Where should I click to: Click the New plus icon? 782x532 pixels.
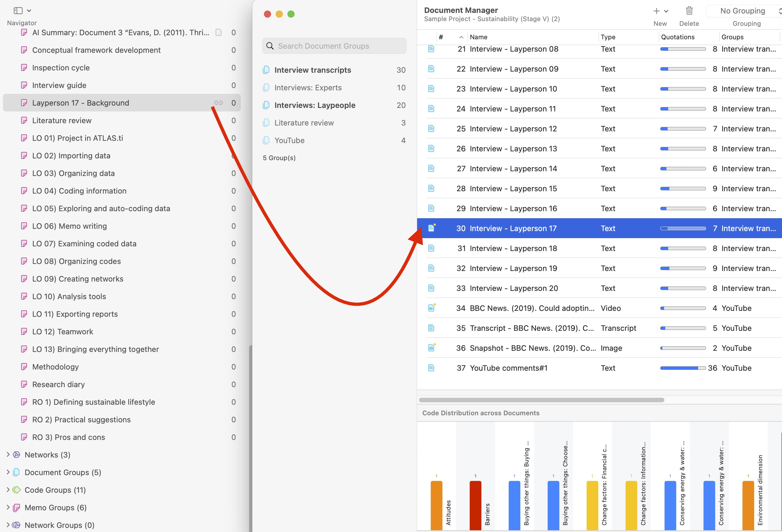point(656,11)
